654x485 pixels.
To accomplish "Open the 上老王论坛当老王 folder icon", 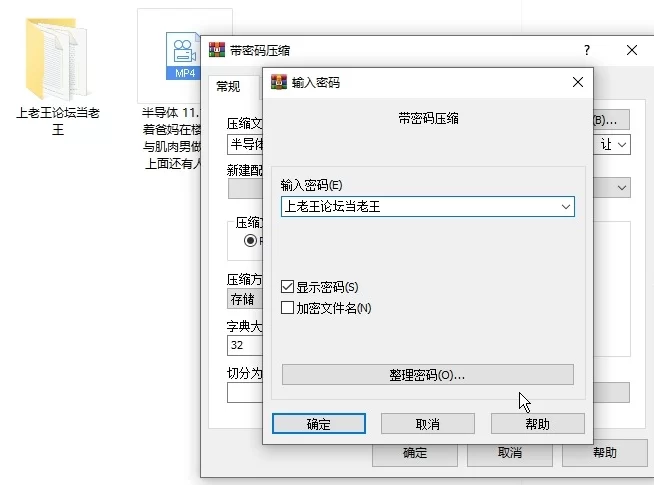I will pos(56,58).
